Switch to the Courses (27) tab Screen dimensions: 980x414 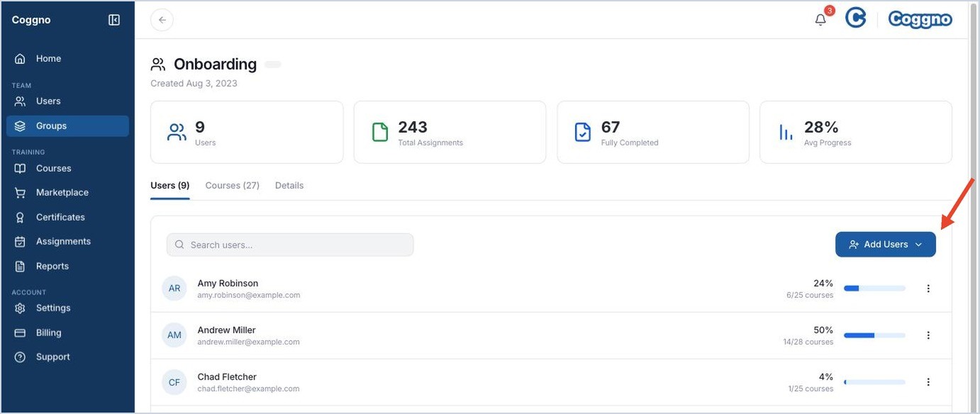pos(233,186)
